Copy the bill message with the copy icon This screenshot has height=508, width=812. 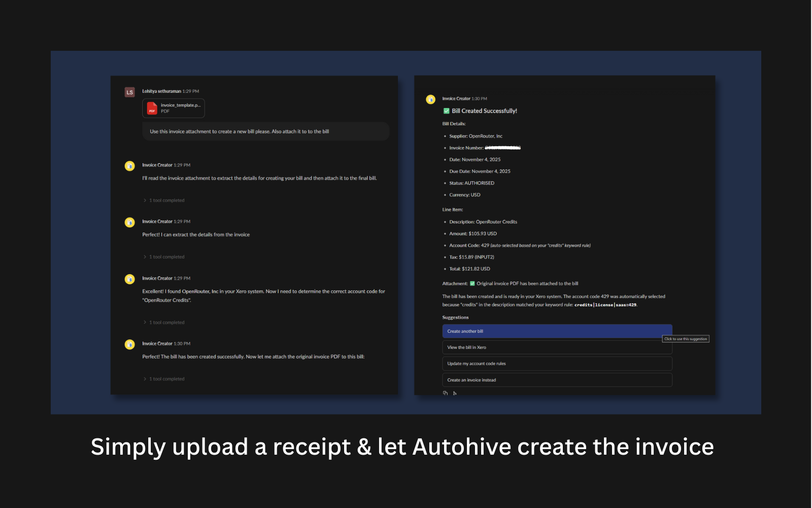coord(446,393)
